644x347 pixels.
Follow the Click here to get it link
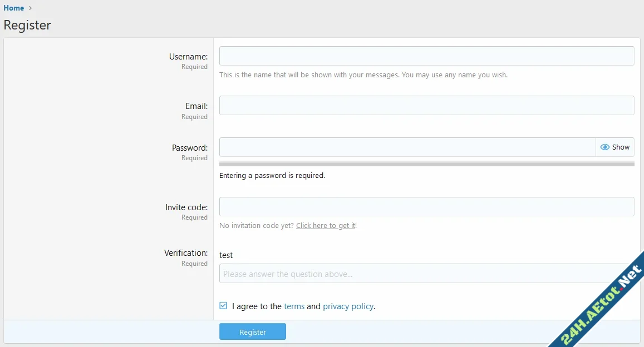[325, 225]
